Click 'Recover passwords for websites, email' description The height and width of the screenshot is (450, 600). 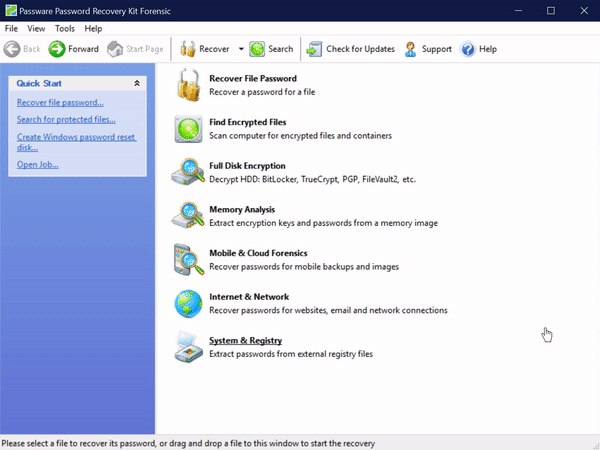[328, 310]
